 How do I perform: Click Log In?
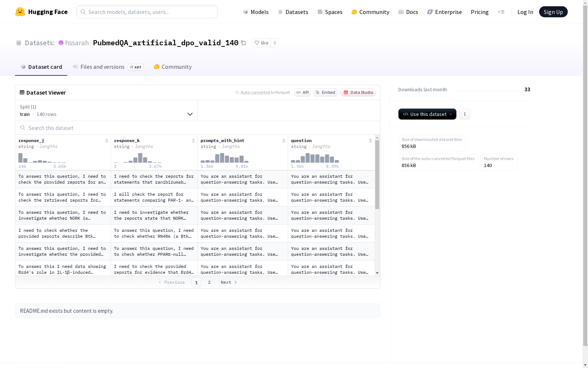click(x=525, y=12)
